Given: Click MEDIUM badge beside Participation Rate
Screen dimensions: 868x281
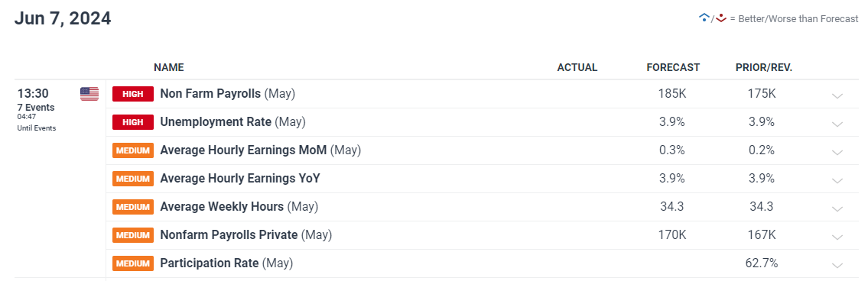Looking at the screenshot, I should pos(133,263).
